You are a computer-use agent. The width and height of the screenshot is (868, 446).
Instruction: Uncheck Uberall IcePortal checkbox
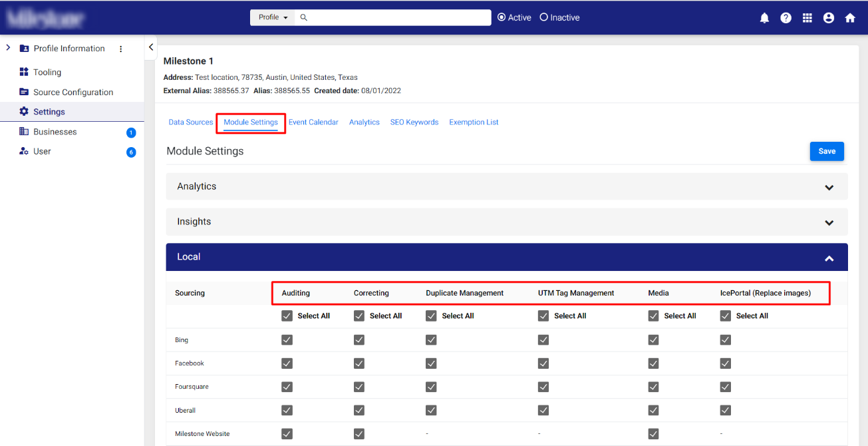point(726,410)
